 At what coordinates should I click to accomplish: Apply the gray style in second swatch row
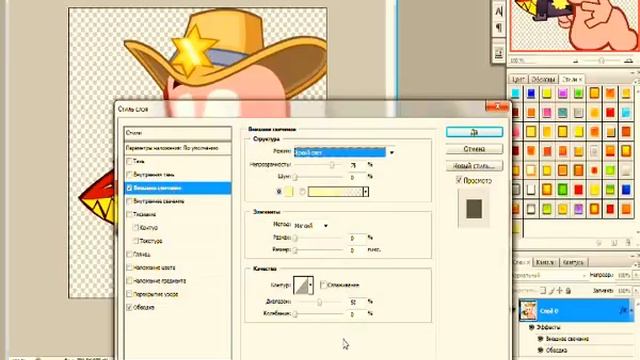coord(578,112)
